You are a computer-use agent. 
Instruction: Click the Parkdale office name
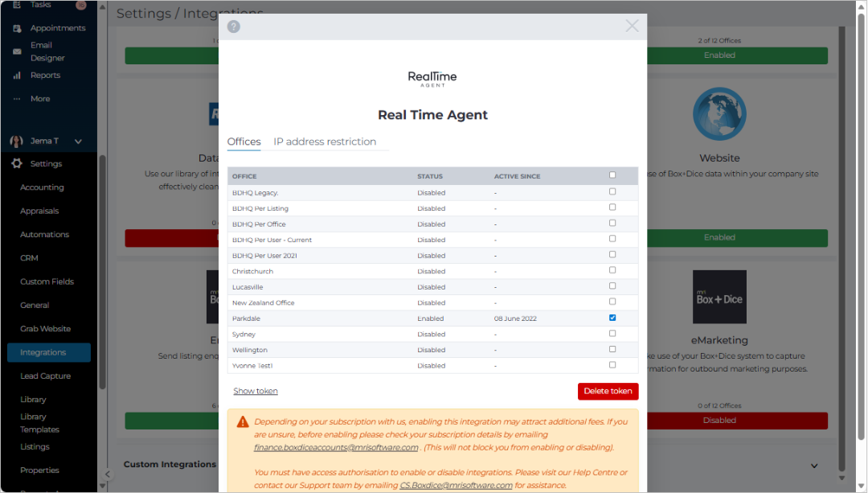pyautogui.click(x=246, y=318)
